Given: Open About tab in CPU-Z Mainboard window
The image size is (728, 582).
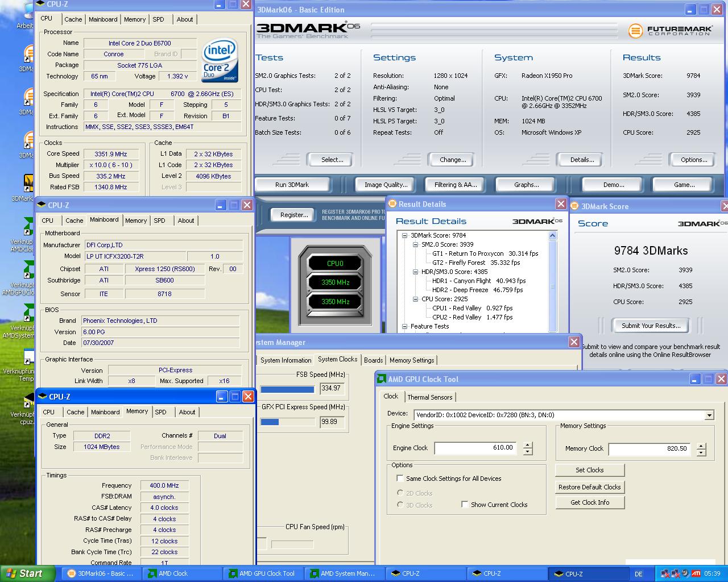Looking at the screenshot, I should [x=186, y=221].
